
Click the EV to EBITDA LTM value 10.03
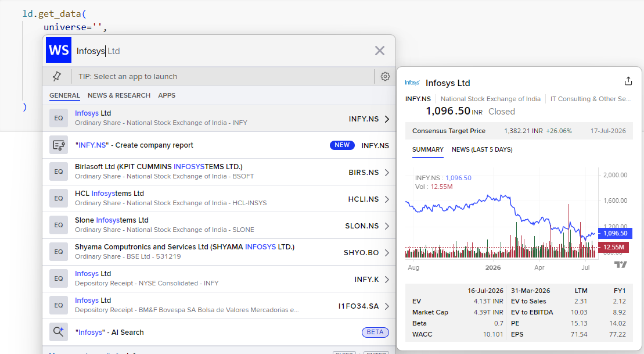(x=579, y=313)
